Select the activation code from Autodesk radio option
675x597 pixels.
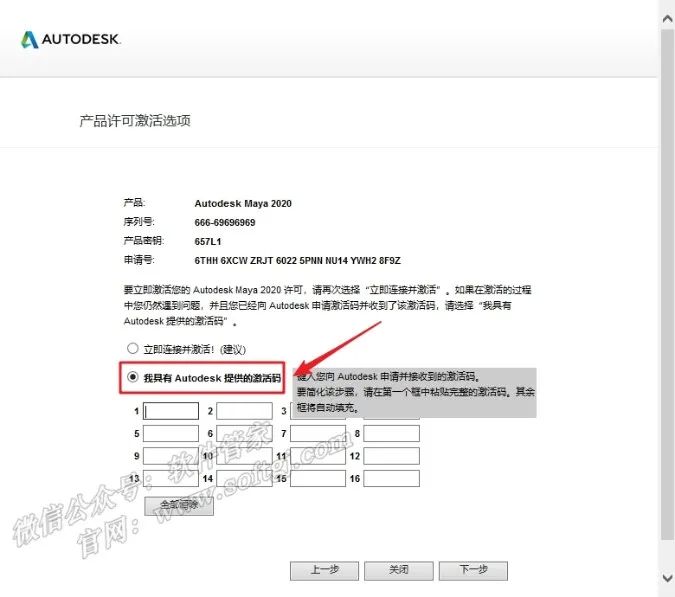tap(133, 377)
